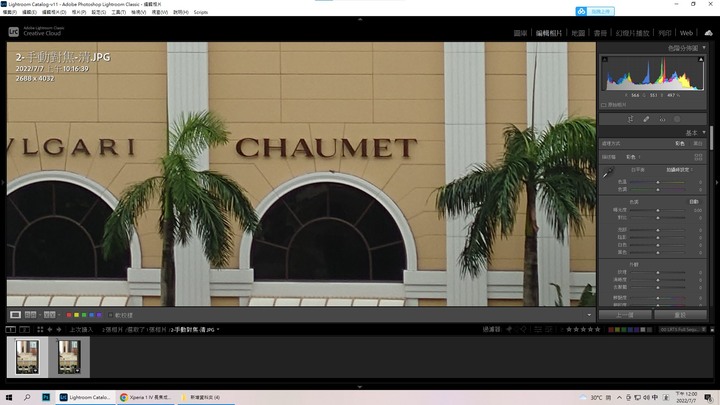The image size is (720, 405).
Task: Click the Auto tone button
Action: pyautogui.click(x=694, y=202)
